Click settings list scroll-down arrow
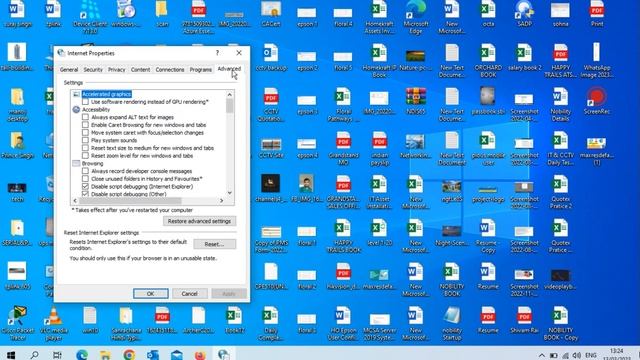Image resolution: width=640 pixels, height=360 pixels. click(x=229, y=193)
